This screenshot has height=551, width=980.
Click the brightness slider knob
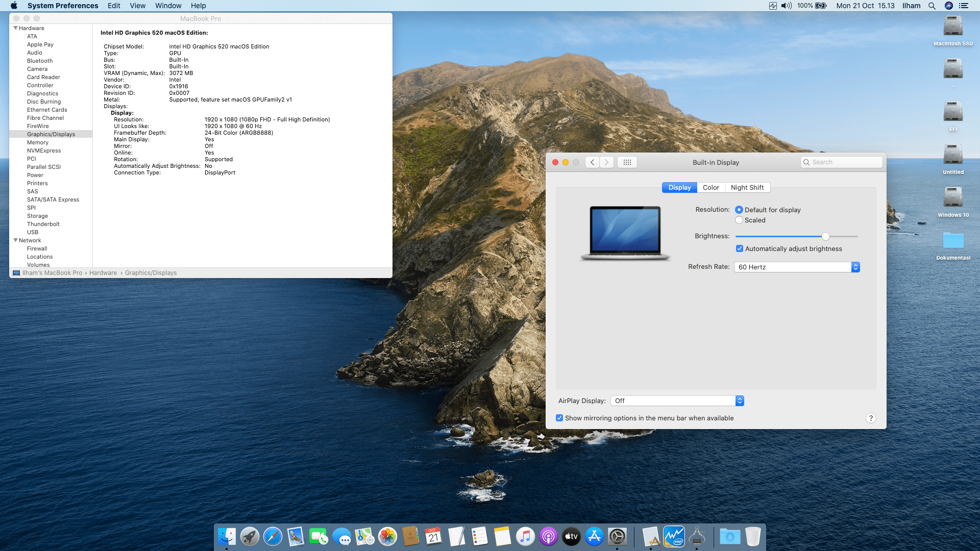point(825,236)
